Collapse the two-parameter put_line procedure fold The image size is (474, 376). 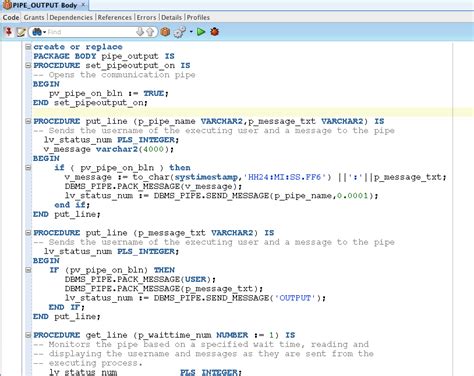28,121
